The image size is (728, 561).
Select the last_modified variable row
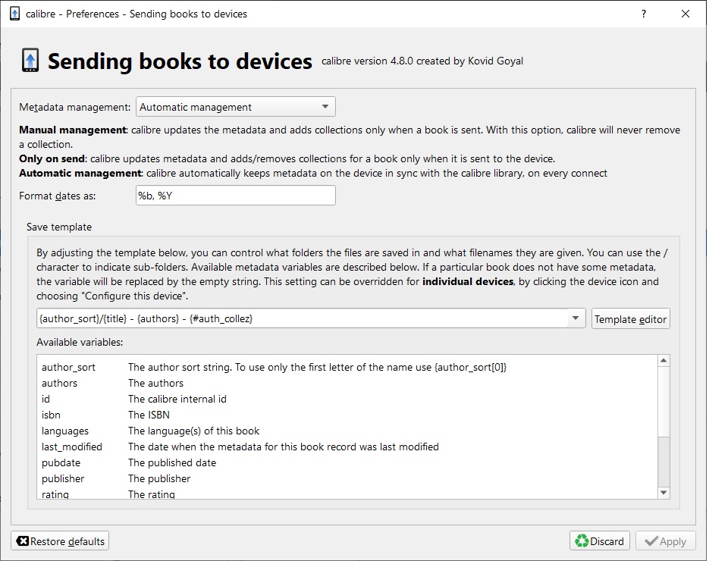72,447
